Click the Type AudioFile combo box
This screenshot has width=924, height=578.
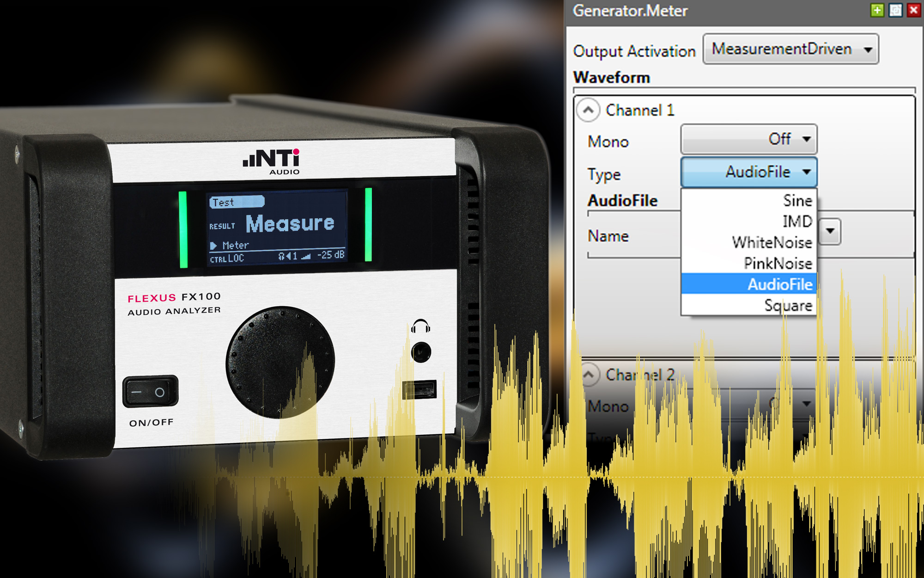[748, 172]
